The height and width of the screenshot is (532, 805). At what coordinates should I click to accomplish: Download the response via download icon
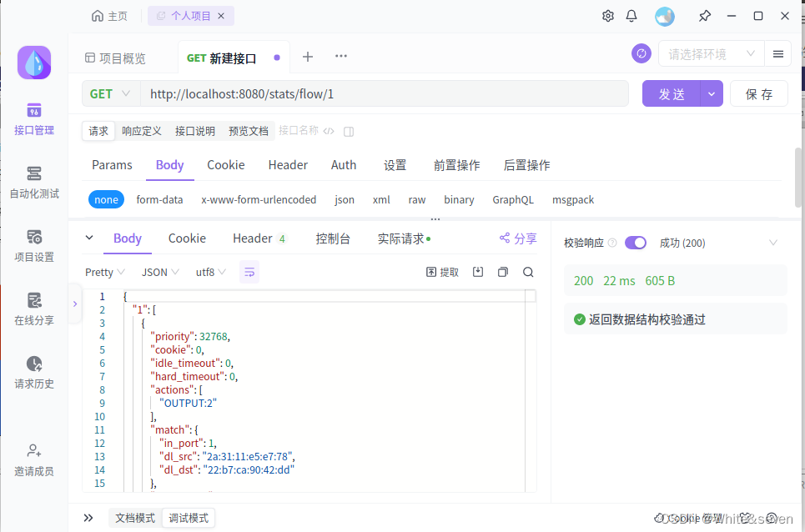click(479, 272)
